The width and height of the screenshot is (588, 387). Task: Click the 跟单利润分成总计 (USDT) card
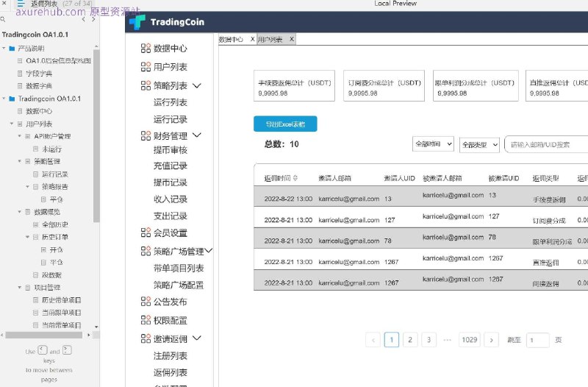click(476, 85)
